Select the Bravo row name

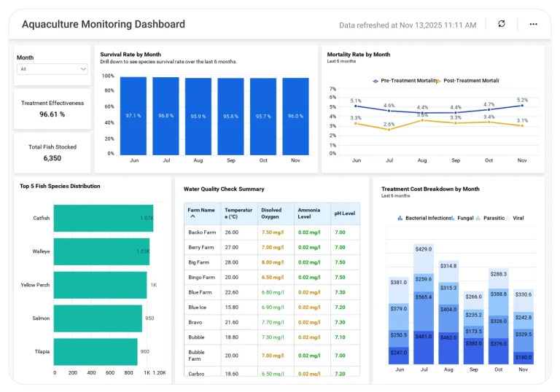coord(195,322)
